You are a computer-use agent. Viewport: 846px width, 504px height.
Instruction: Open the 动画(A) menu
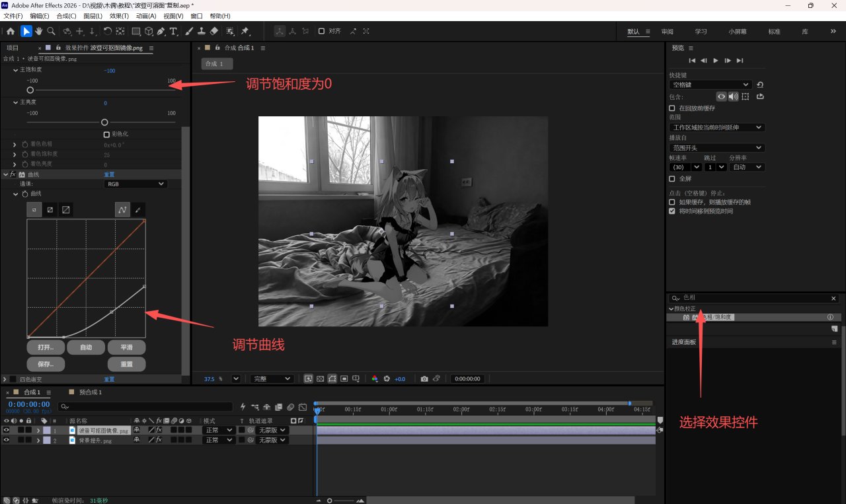147,16
